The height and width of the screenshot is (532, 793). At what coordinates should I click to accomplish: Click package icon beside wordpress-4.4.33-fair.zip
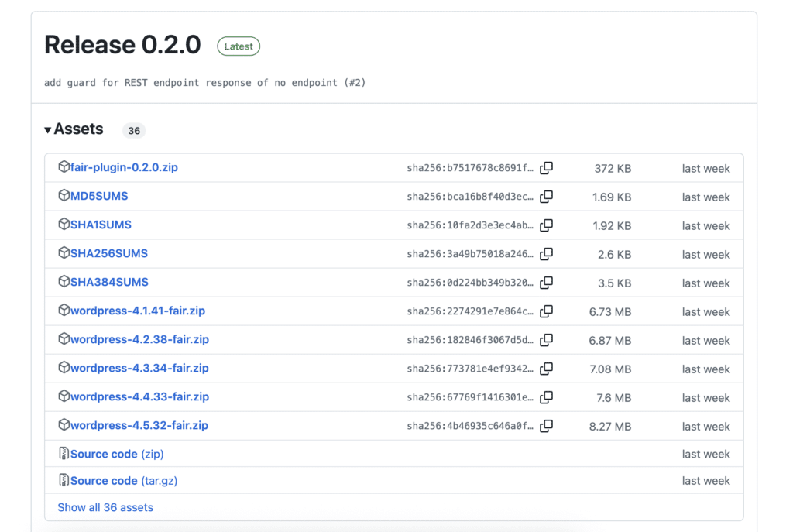[64, 396]
